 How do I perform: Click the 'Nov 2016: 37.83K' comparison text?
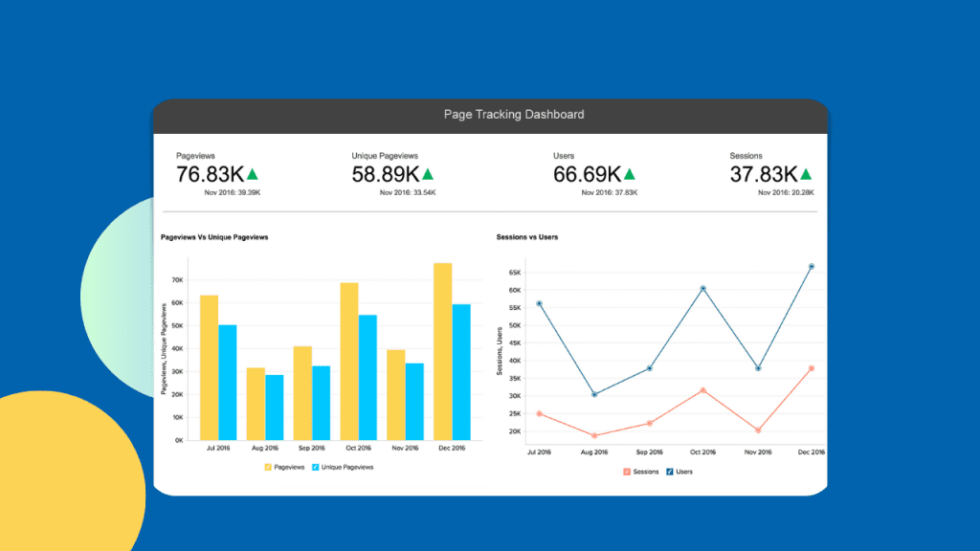(x=610, y=192)
